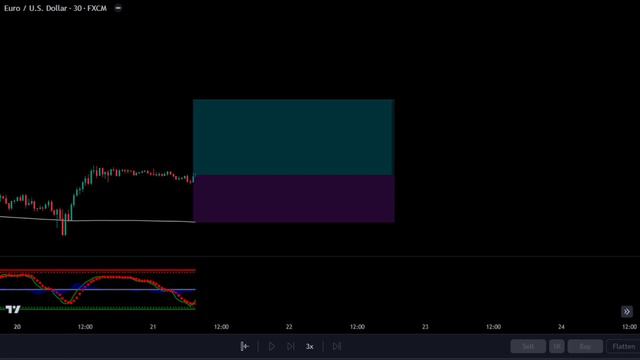Select the purple stop-loss zone of the position
This screenshot has width=640, height=360.
[x=293, y=199]
